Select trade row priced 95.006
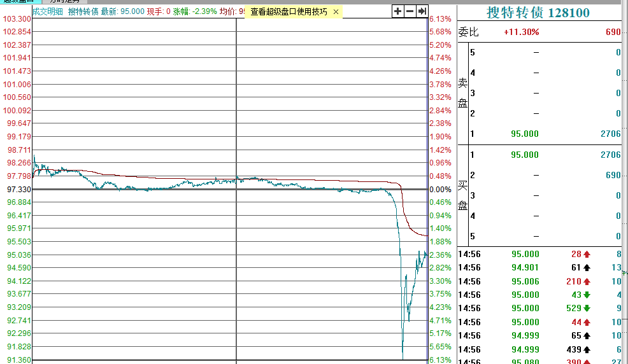This screenshot has height=364, width=628. click(539, 282)
